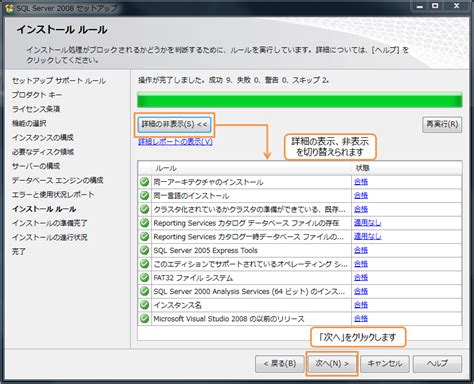Select インスタンスの構成 step in sidebar

click(x=43, y=137)
